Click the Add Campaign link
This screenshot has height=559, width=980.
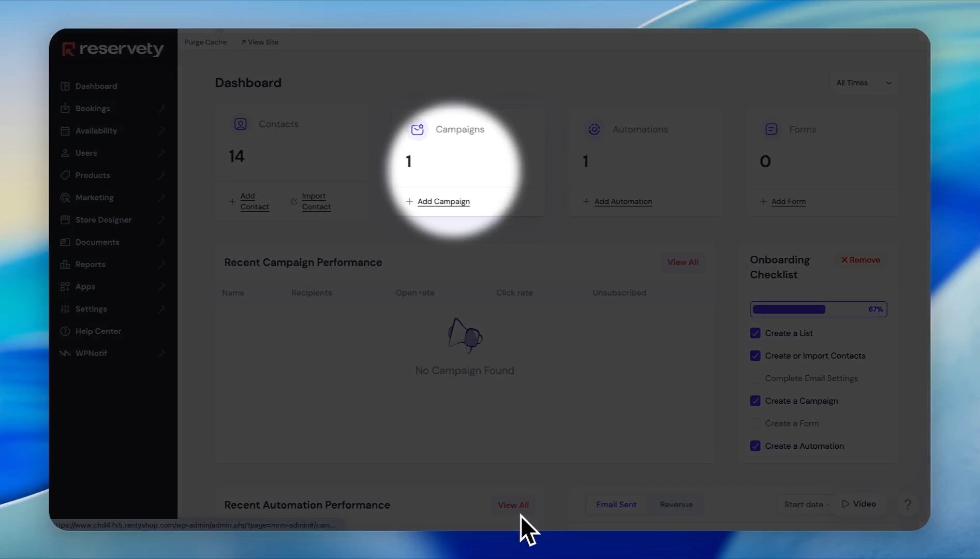[443, 201]
